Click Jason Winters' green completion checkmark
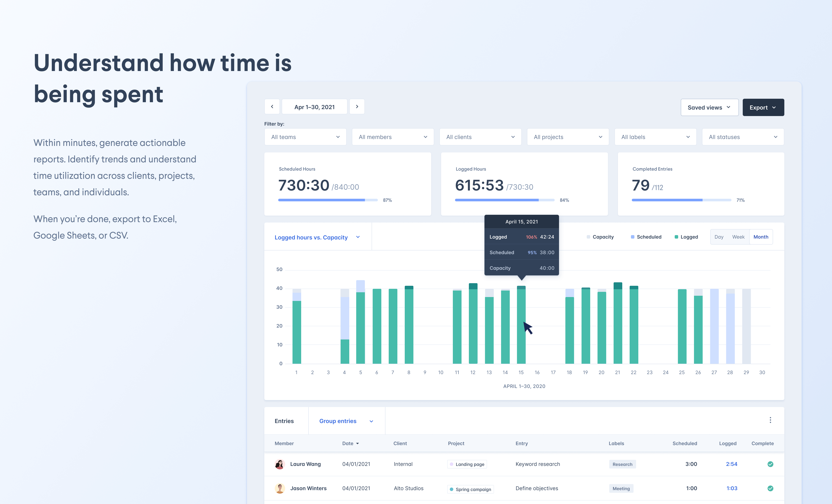 [770, 488]
